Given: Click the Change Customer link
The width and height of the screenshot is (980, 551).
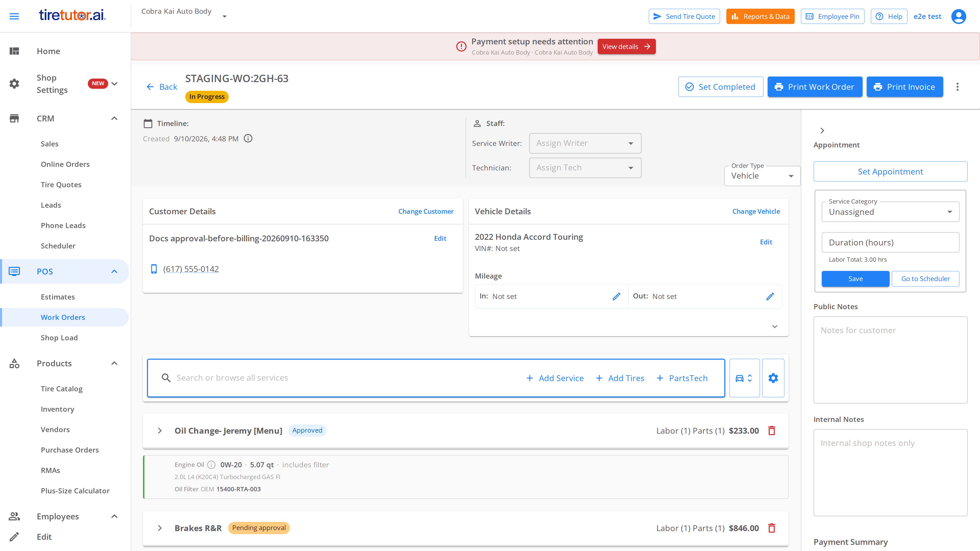Looking at the screenshot, I should pos(426,211).
